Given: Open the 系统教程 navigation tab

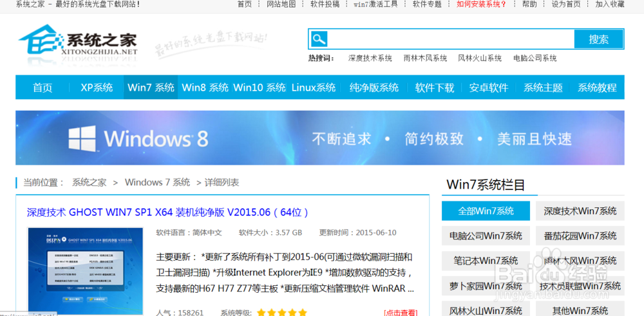Looking at the screenshot, I should point(597,88).
